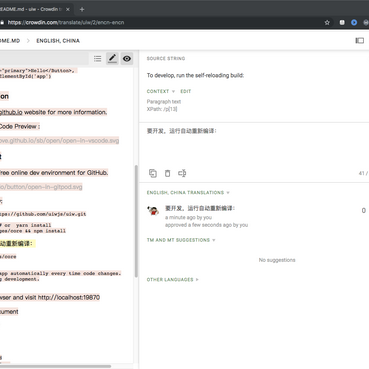Click the 'a minute ago by you' line
Image resolution: width=369 pixels, height=369 pixels.
click(x=188, y=217)
